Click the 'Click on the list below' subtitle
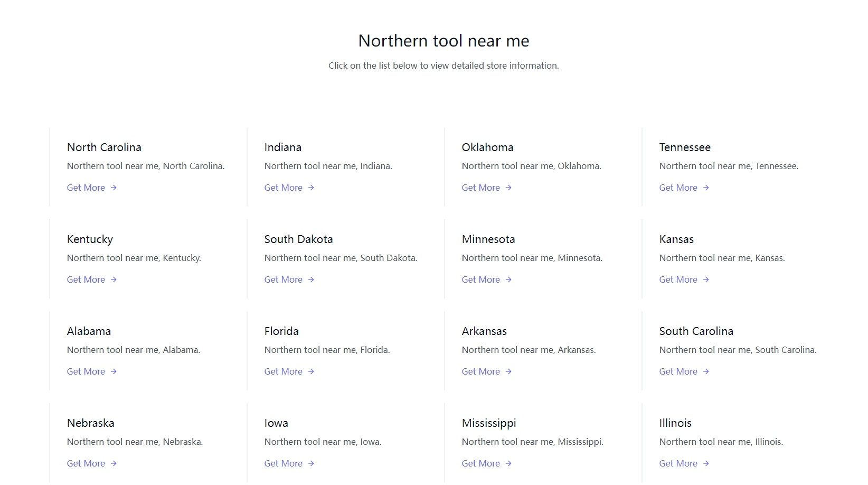This screenshot has height=485, width=868. (x=444, y=66)
